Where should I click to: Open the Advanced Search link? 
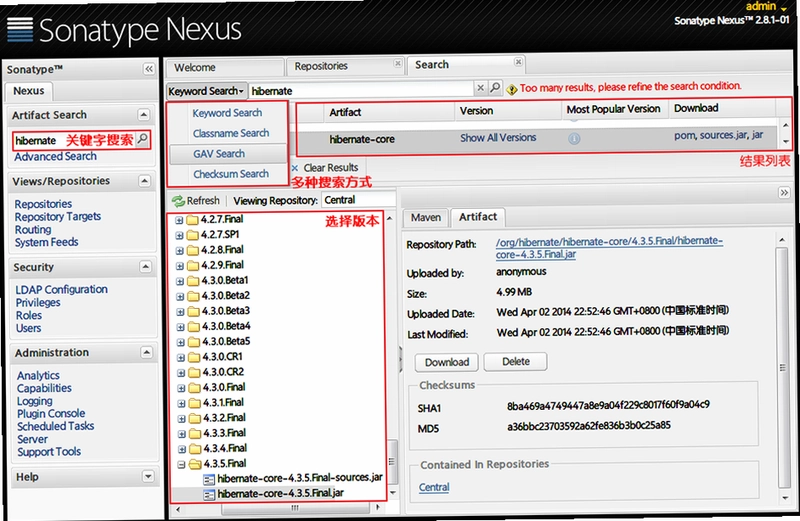(x=55, y=157)
